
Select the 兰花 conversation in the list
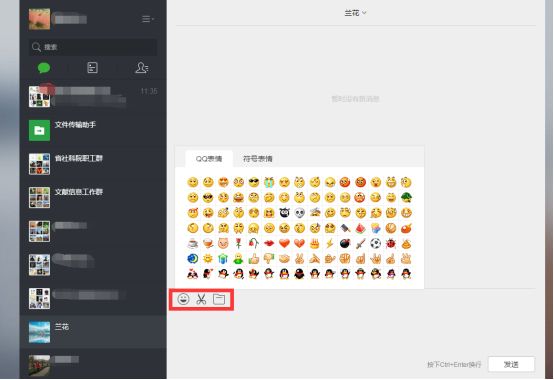coord(93,332)
